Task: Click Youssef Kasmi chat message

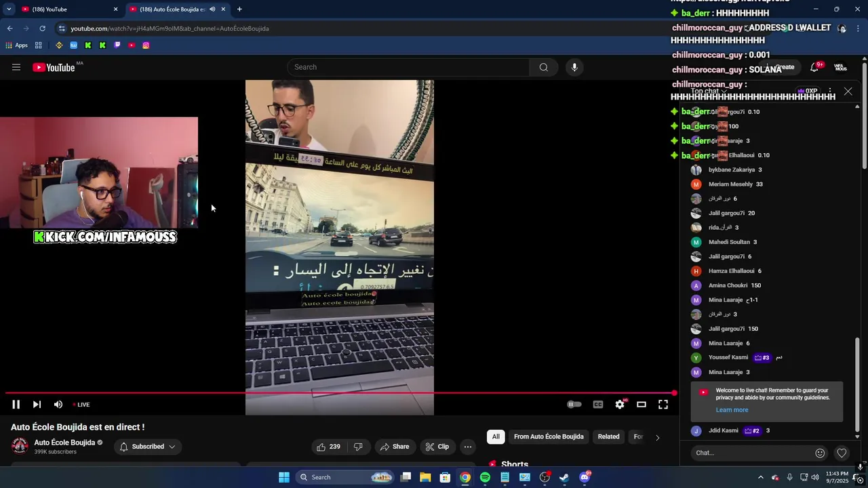Action: coord(767,358)
